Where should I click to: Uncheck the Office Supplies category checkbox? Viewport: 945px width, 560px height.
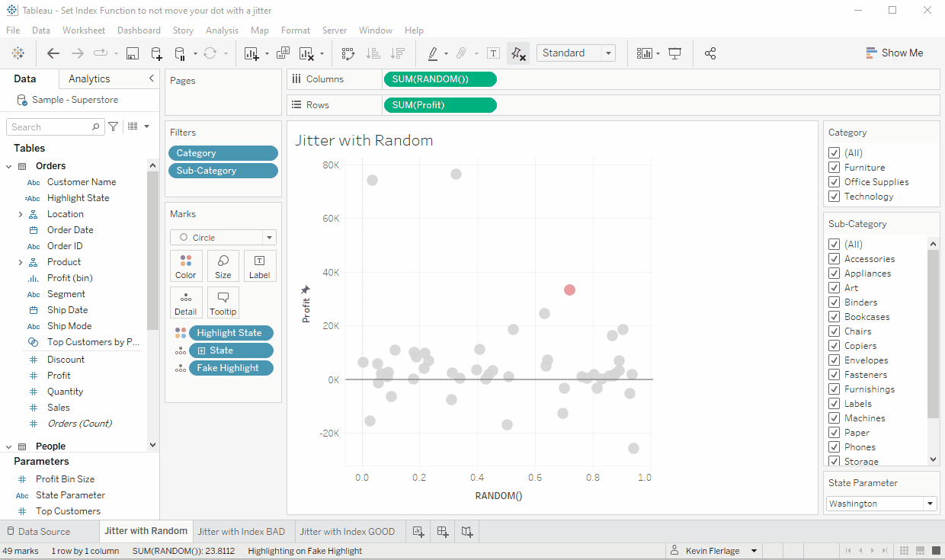coord(834,181)
